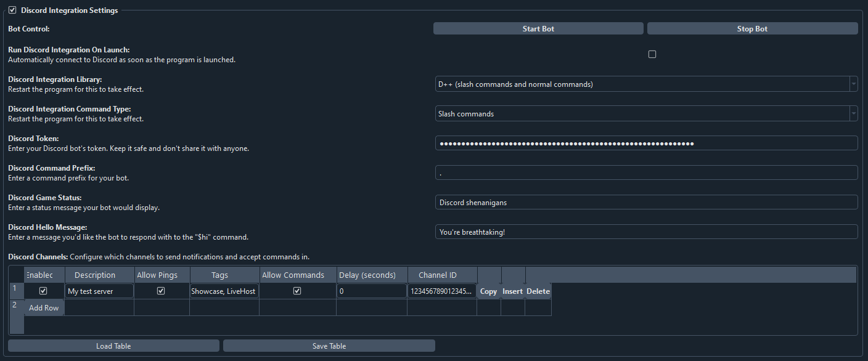Expand the Discord Integration Command Type dropdown

coord(646,114)
